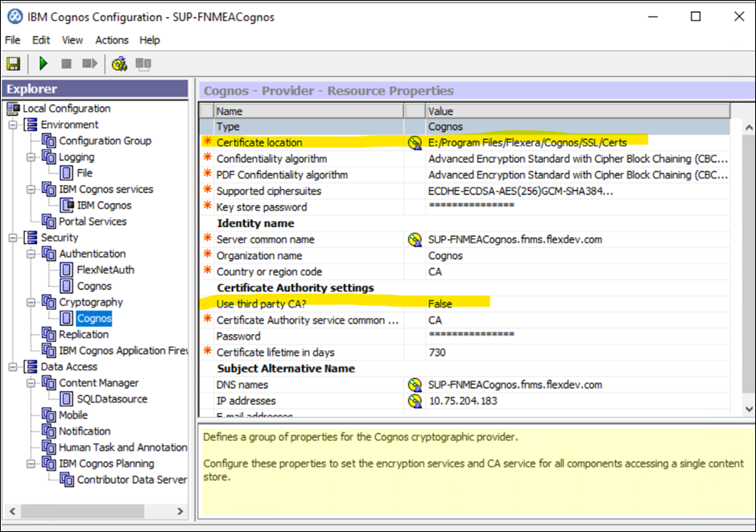
Task: Click the Organization name value Cognos
Action: [x=445, y=255]
